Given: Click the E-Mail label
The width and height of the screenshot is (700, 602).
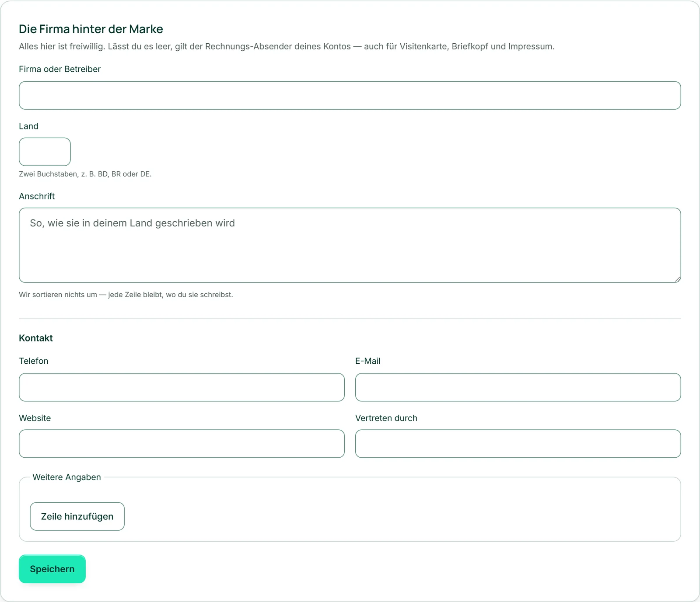Looking at the screenshot, I should point(368,361).
